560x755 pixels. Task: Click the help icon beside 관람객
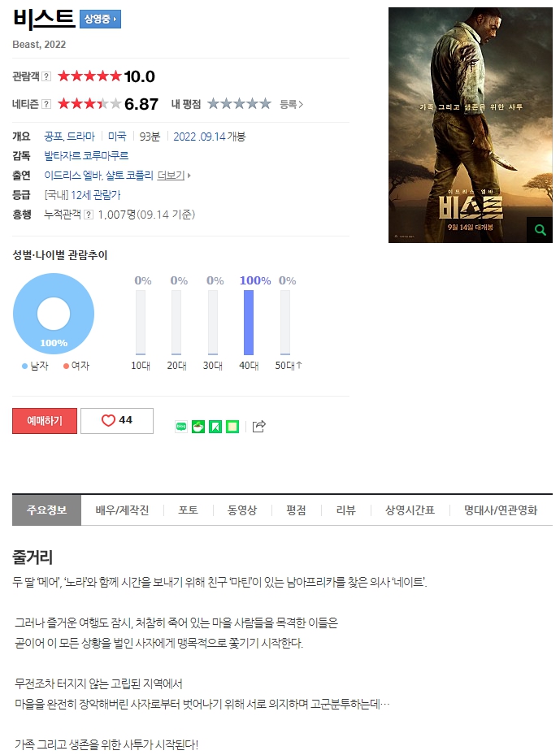tap(46, 76)
